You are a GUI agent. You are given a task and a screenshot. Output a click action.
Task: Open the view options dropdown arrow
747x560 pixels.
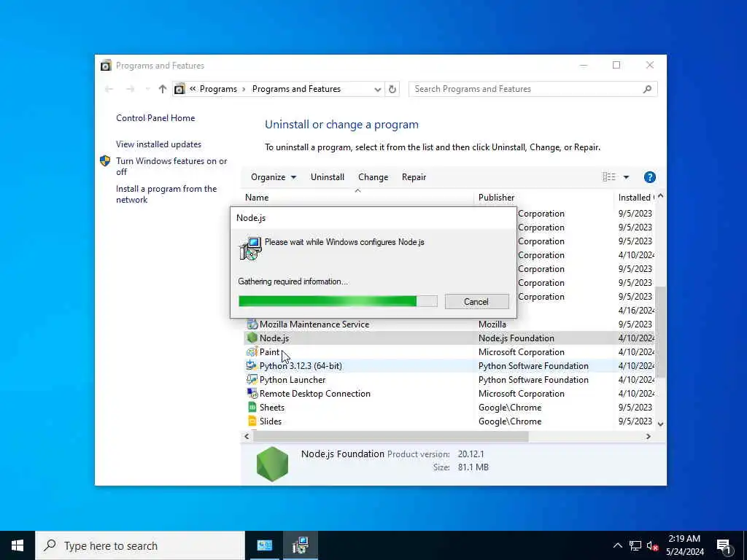(626, 177)
